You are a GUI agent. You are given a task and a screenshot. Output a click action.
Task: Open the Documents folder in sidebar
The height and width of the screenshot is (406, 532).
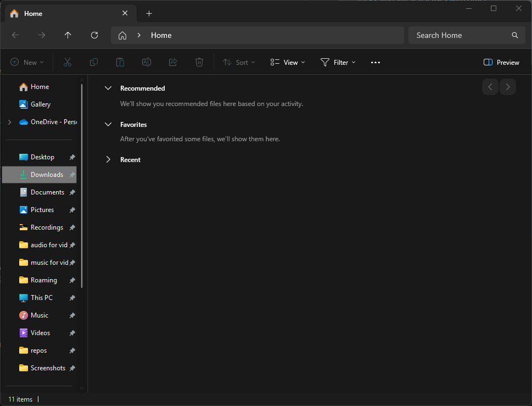tap(40, 192)
